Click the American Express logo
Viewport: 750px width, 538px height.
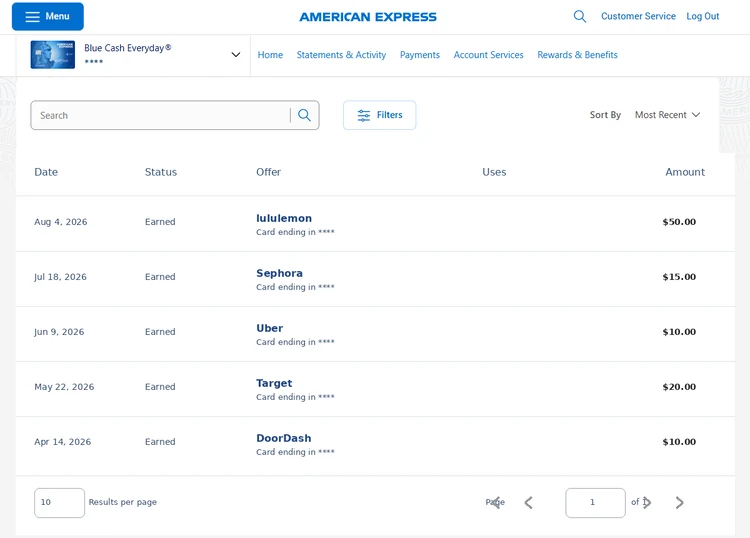point(368,17)
